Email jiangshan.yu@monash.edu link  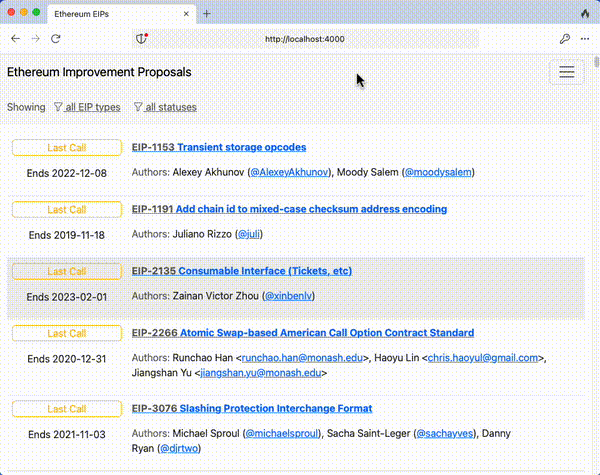tap(261, 373)
